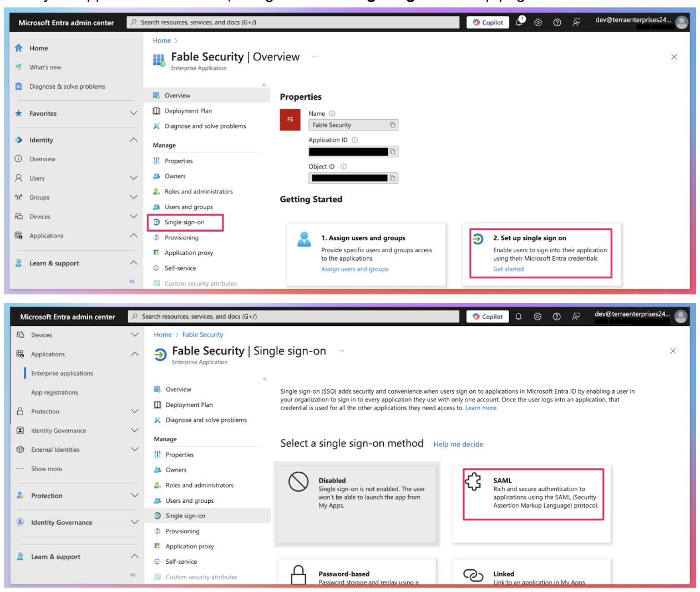Open What's new in the sidebar
Screen dimensions: 700x592
(x=45, y=67)
